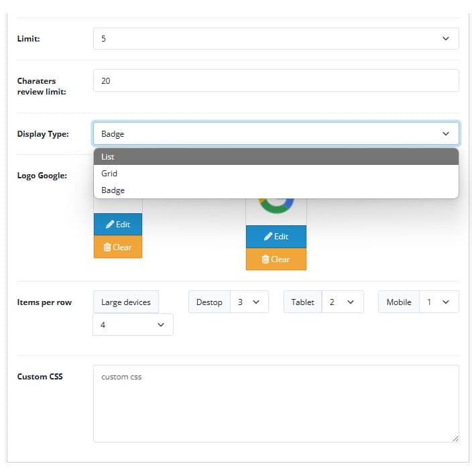The height and width of the screenshot is (476, 476).
Task: Click the Display Type combo box showing Badge
Action: 276,133
